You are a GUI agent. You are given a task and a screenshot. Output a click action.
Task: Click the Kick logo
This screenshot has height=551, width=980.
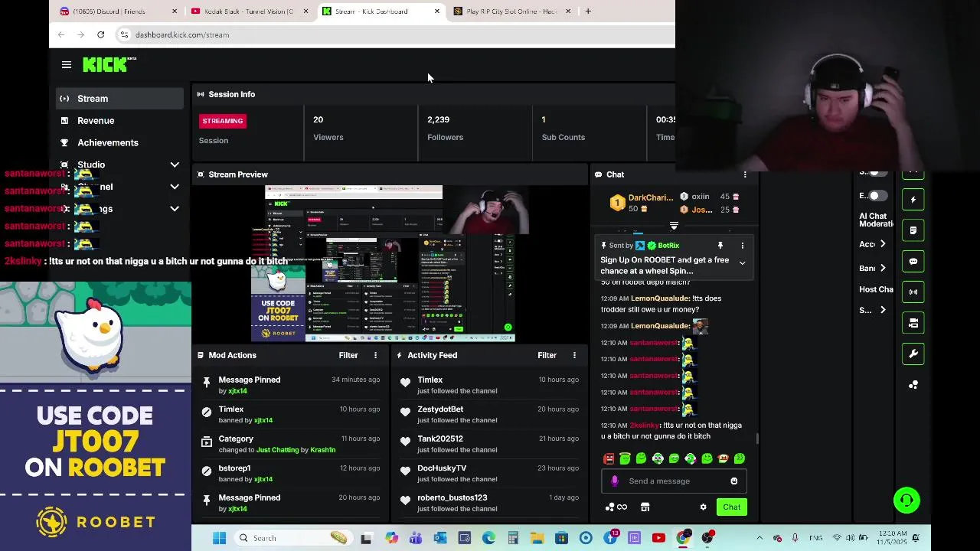(x=109, y=65)
